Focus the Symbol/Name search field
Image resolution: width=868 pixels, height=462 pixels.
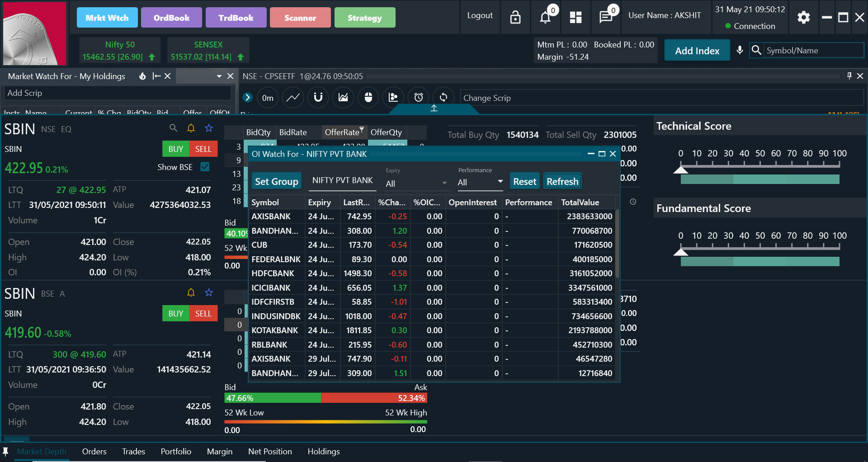click(814, 50)
